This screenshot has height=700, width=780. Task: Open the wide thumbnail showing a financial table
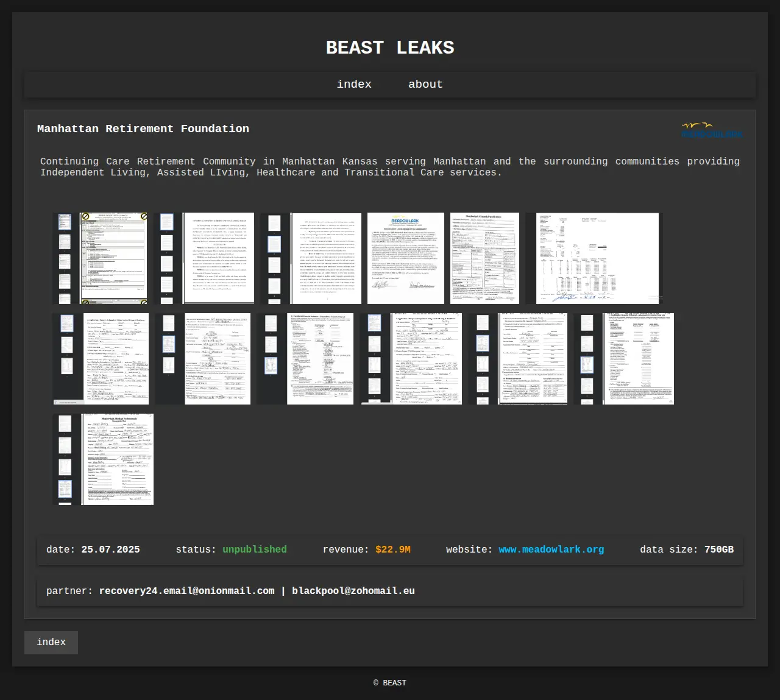point(592,258)
